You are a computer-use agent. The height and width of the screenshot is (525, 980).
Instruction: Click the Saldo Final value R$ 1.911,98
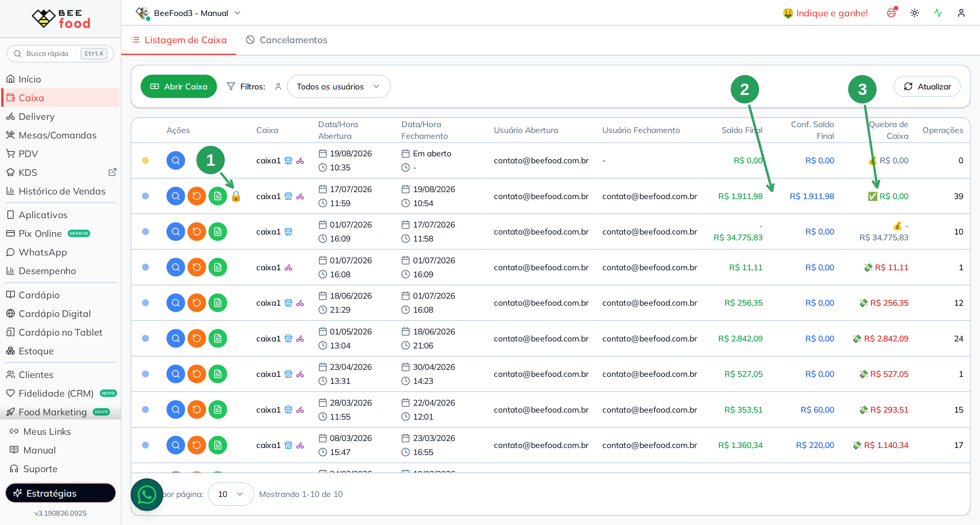(740, 196)
